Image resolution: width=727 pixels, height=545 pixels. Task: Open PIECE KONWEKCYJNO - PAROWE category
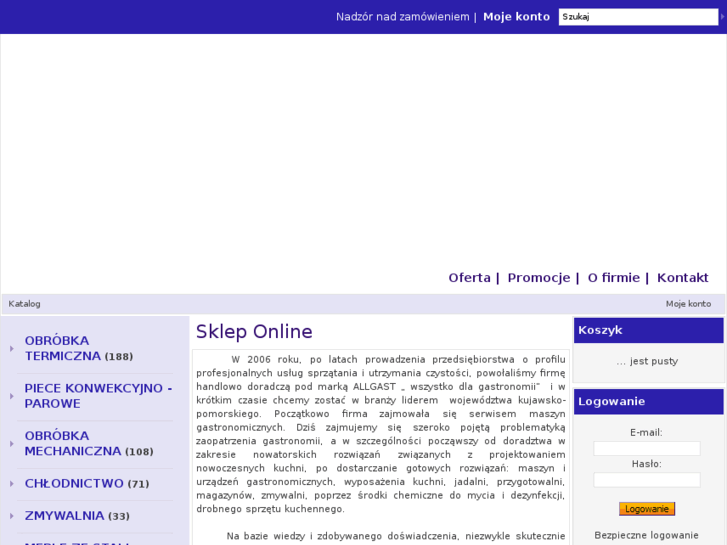click(98, 396)
